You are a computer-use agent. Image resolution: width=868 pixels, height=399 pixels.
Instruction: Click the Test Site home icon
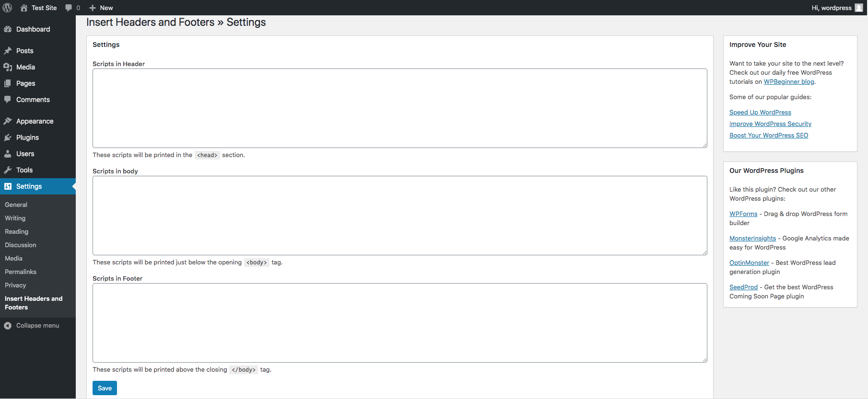click(x=24, y=8)
